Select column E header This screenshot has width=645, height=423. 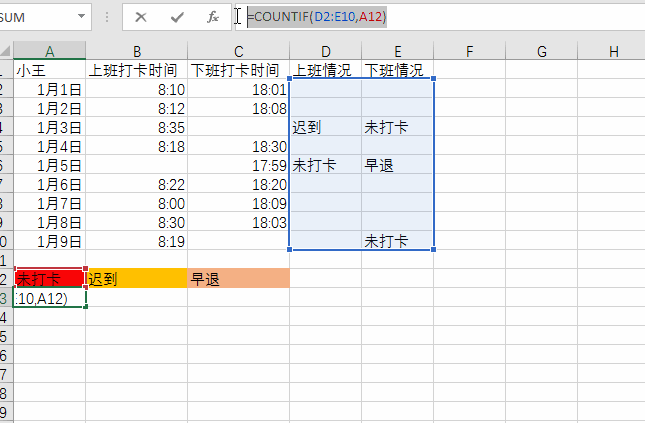397,51
